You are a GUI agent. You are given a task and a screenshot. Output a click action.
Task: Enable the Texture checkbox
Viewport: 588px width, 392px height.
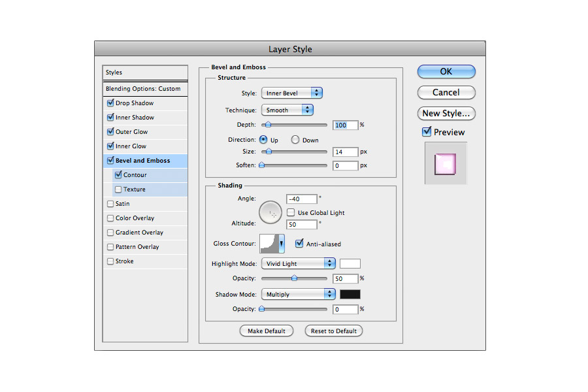tap(118, 189)
